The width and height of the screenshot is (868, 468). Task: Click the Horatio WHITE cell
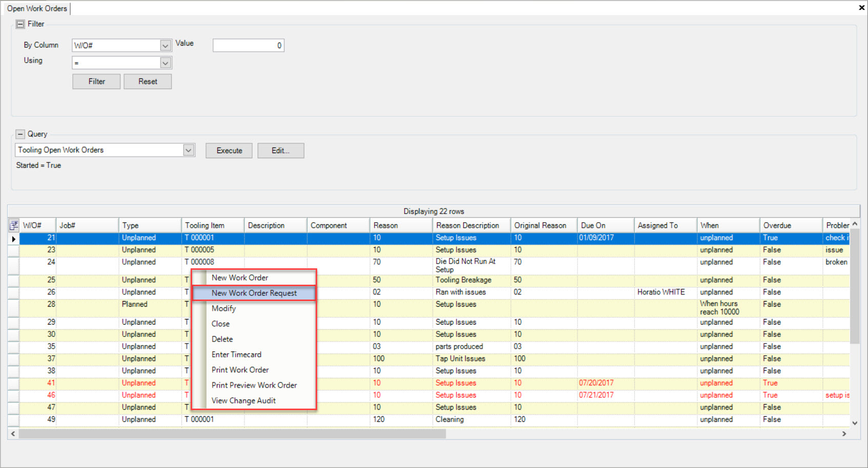click(x=666, y=292)
